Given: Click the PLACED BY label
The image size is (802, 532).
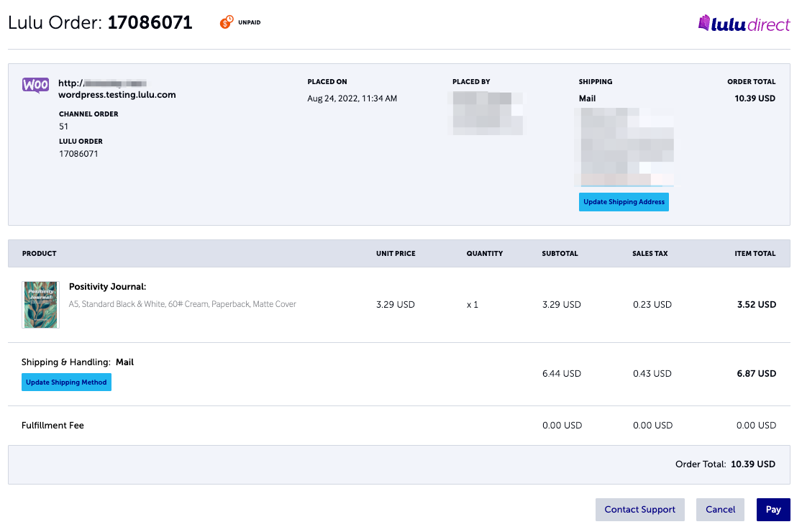Looking at the screenshot, I should (471, 82).
